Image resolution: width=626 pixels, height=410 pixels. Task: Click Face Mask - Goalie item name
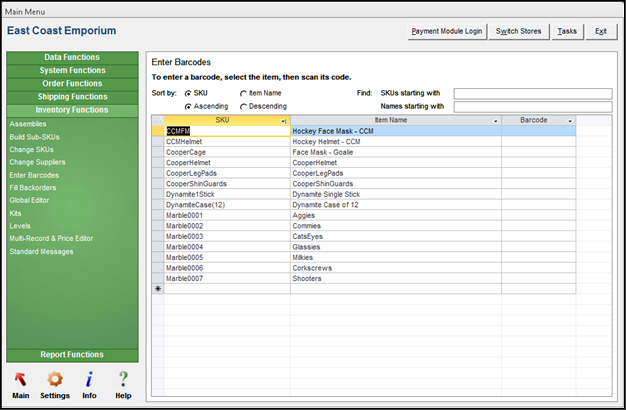tap(323, 152)
